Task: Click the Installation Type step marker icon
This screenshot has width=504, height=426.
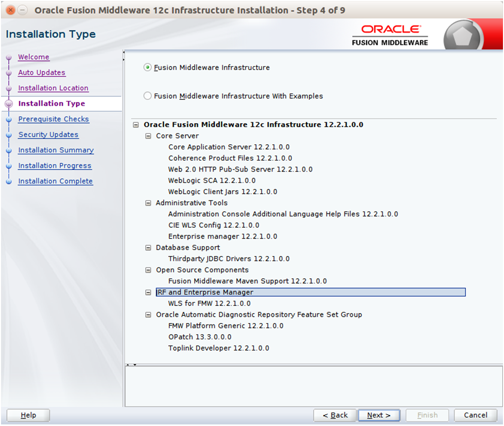Action: click(x=9, y=104)
